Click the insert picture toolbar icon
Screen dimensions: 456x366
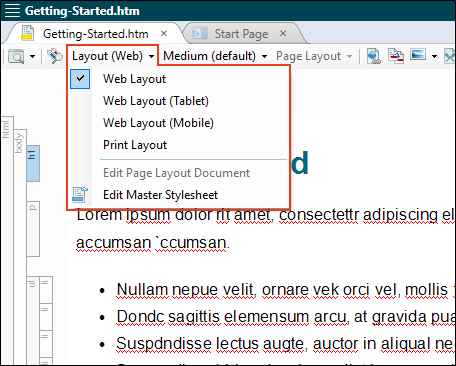click(418, 55)
